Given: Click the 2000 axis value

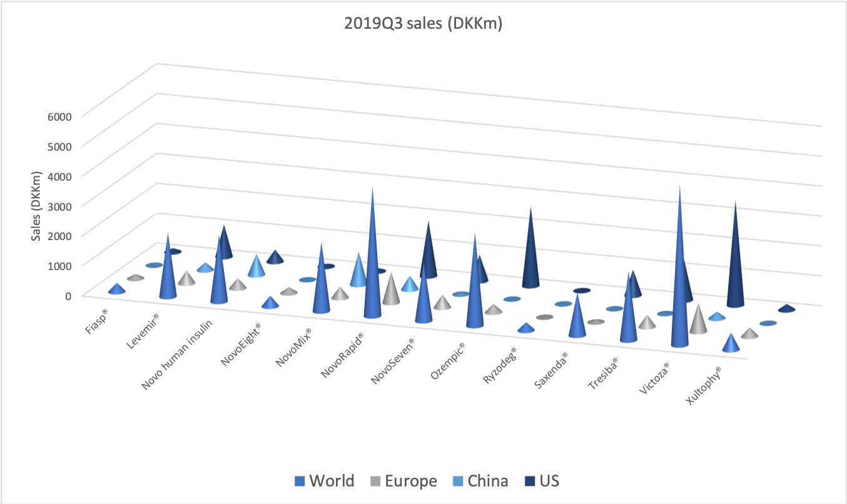Looking at the screenshot, I should point(61,235).
